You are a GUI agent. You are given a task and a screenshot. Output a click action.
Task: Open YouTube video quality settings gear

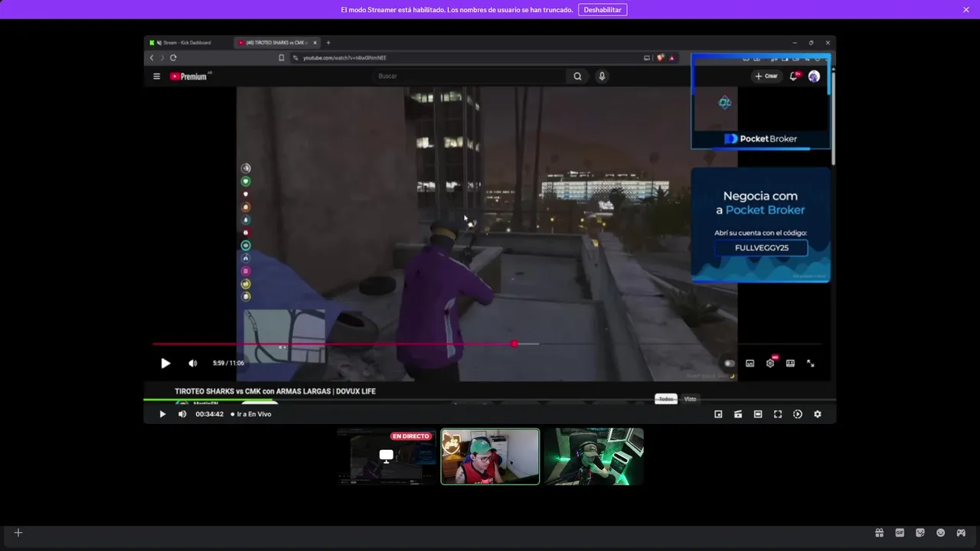click(x=770, y=364)
